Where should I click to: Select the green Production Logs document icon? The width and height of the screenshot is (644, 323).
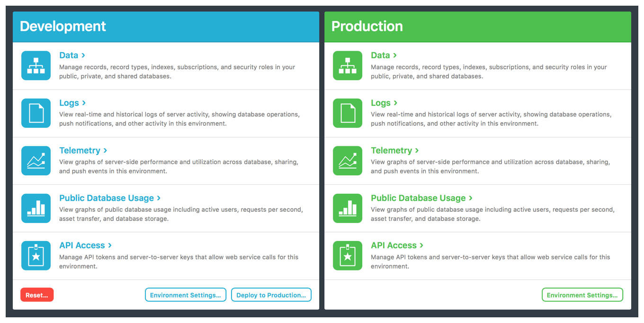click(348, 113)
